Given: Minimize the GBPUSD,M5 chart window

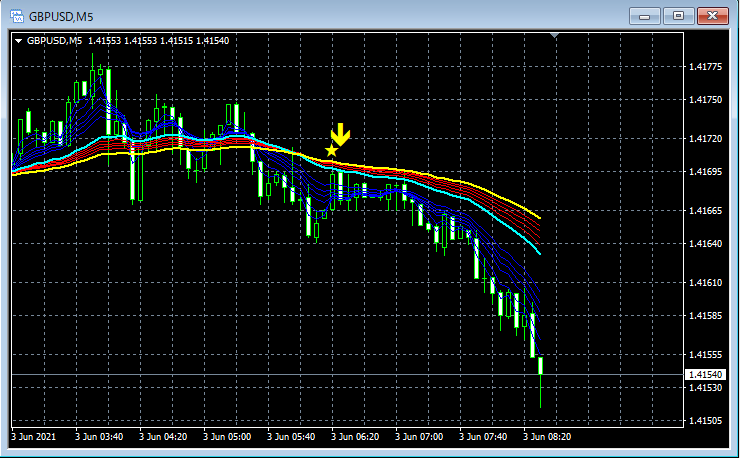Looking at the screenshot, I should pyautogui.click(x=644, y=17).
